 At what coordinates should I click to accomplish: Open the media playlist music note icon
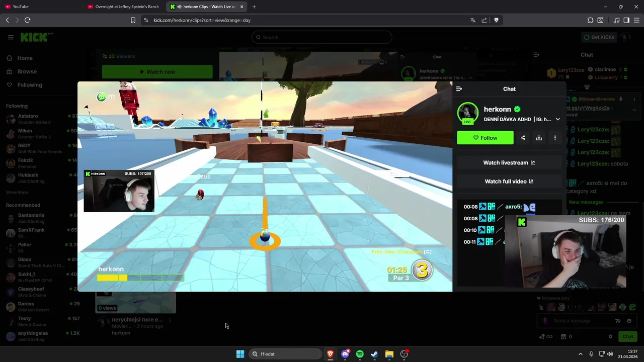point(616,20)
